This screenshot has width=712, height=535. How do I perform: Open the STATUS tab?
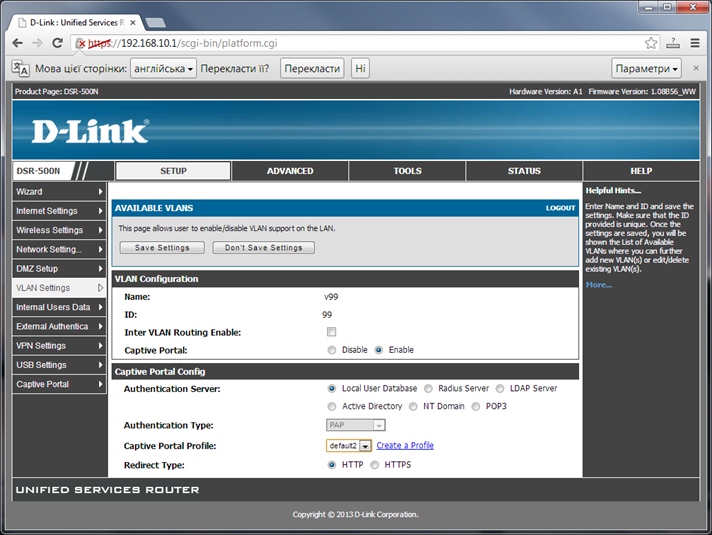524,171
